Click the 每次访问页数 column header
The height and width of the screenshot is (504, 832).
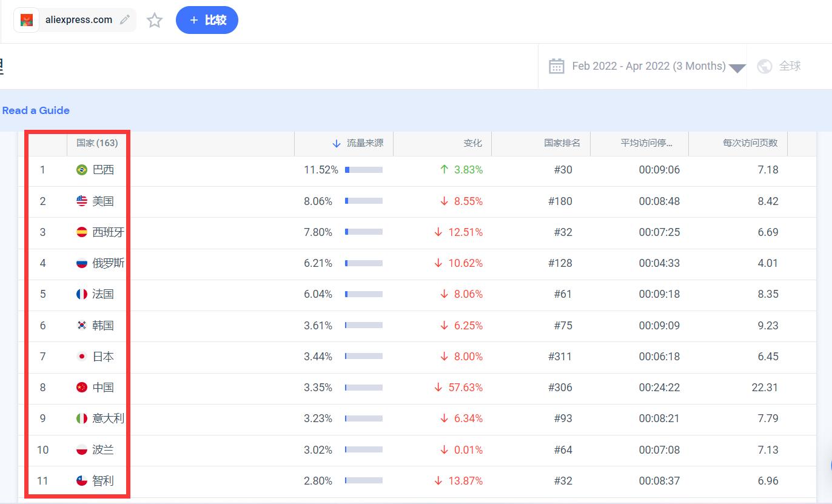point(750,143)
